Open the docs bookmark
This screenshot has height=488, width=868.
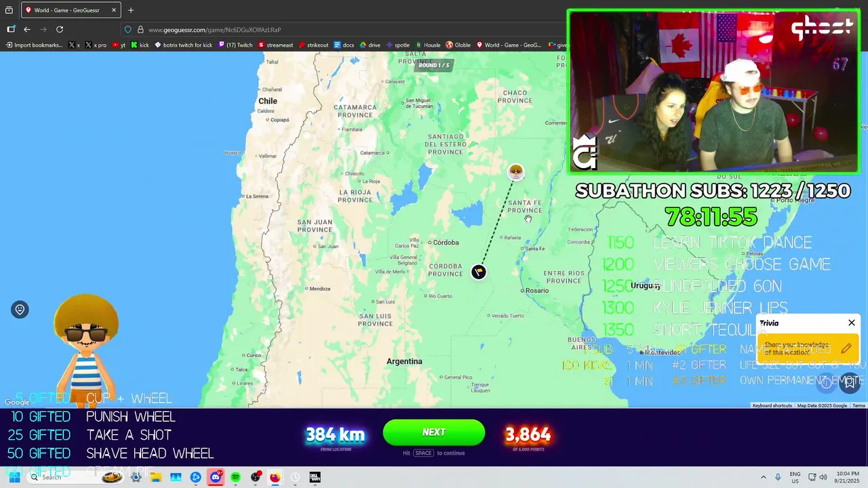(344, 45)
